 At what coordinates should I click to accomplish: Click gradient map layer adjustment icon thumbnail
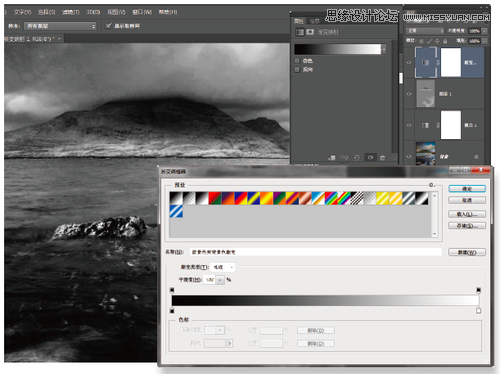[426, 62]
